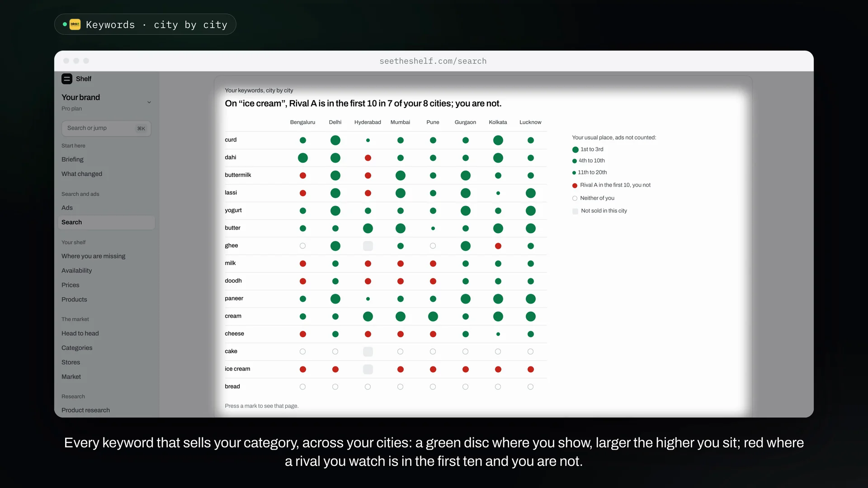This screenshot has width=868, height=488.
Task: Open Availability page
Action: click(76, 271)
